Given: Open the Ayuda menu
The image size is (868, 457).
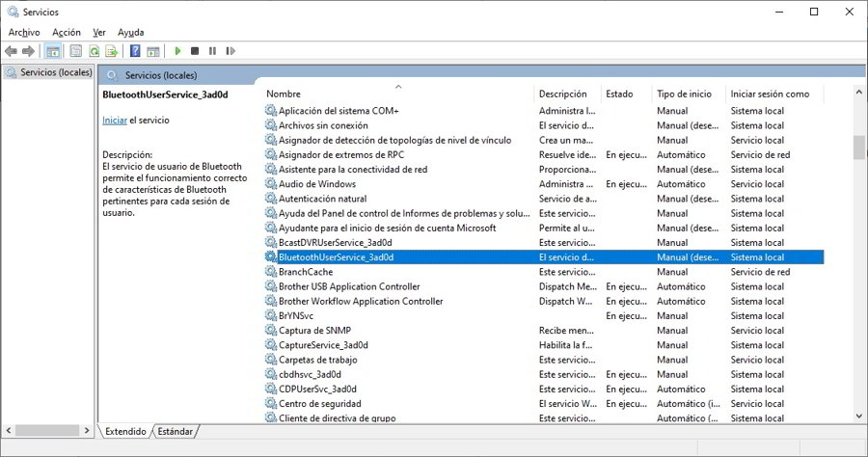Looking at the screenshot, I should [130, 32].
